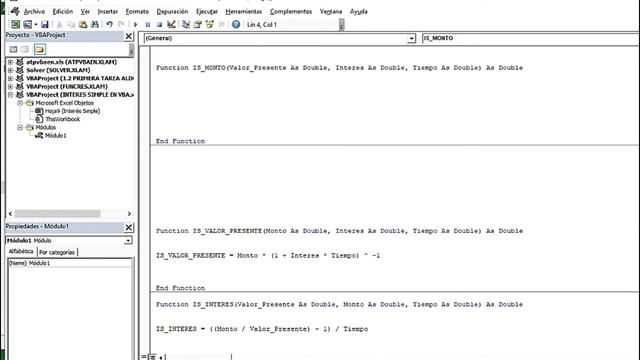Click the Redo arrow icon
This screenshot has height=360, width=640.
click(x=121, y=24)
